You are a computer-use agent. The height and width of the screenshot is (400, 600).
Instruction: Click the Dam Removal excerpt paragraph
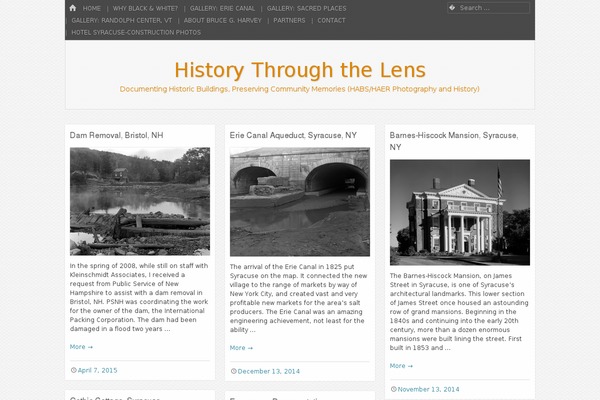[139, 297]
